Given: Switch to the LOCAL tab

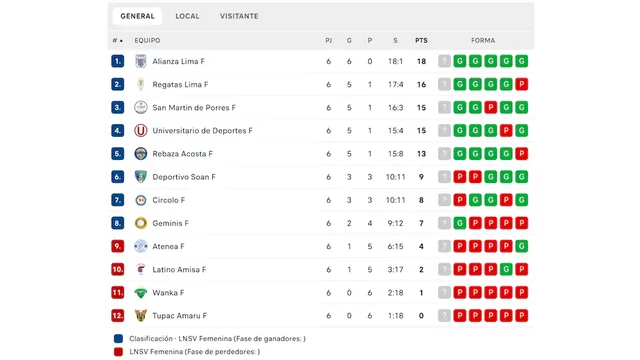Looking at the screenshot, I should (x=187, y=16).
